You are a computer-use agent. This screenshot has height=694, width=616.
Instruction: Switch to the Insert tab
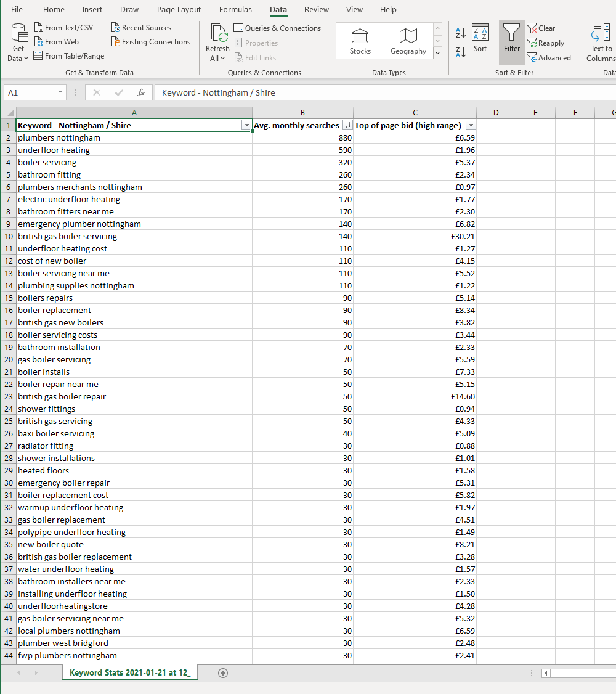click(x=92, y=9)
